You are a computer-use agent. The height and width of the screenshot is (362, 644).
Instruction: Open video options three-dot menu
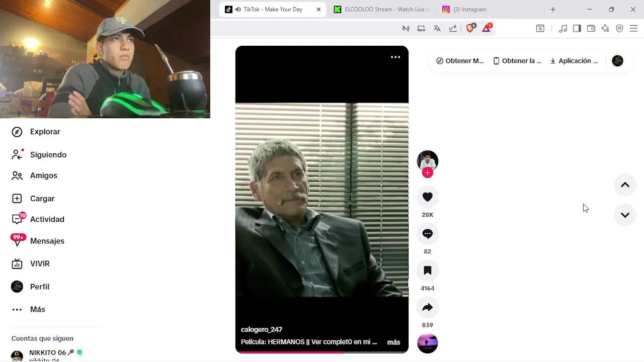(x=395, y=57)
